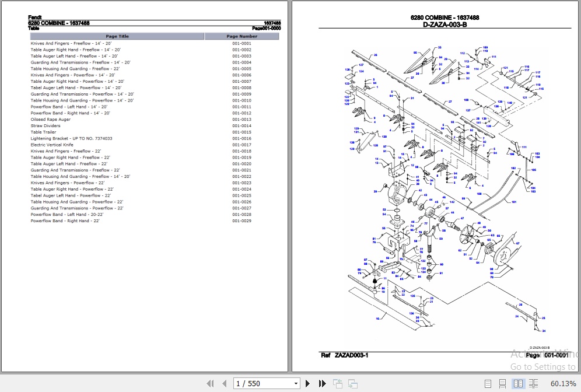Click the next view icon
Image resolution: width=581 pixels, height=392 pixels.
coord(352,383)
